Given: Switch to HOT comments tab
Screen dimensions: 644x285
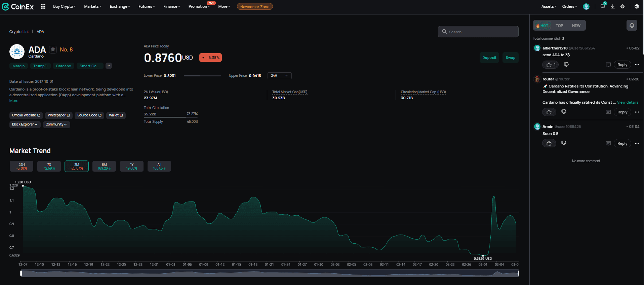Looking at the screenshot, I should point(542,26).
